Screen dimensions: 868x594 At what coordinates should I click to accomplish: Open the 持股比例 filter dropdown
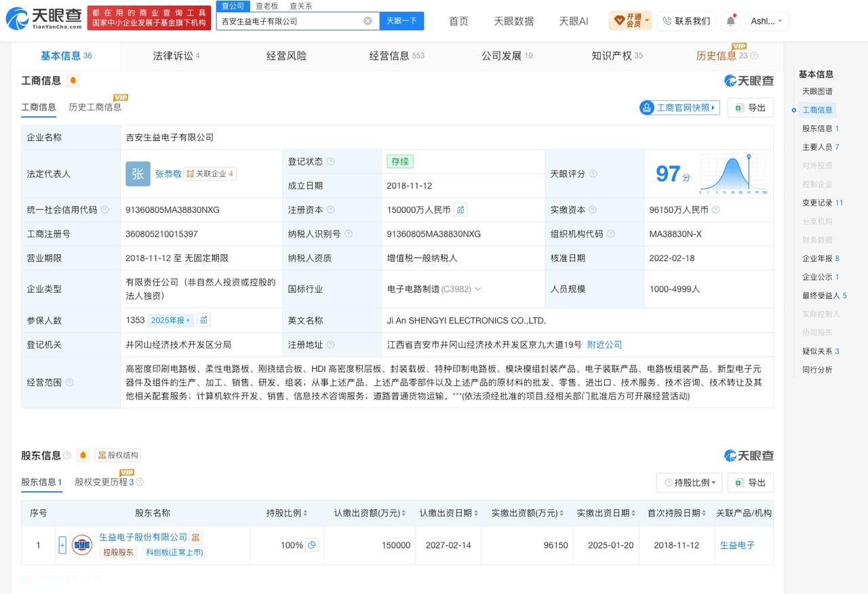point(689,483)
